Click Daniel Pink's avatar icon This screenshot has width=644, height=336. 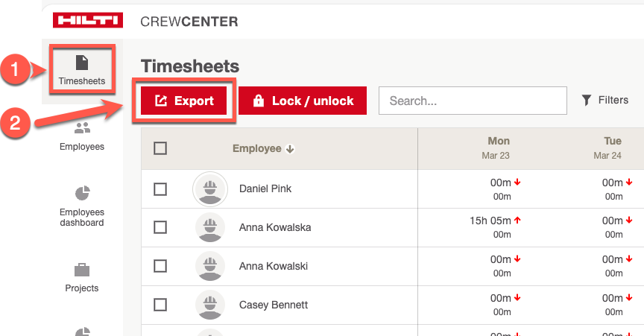click(210, 189)
